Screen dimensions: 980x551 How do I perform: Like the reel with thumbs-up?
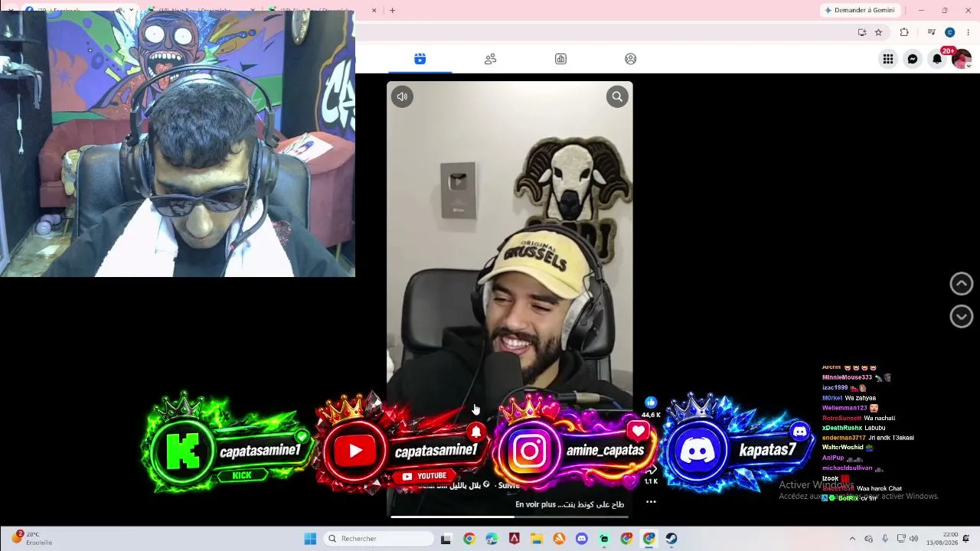[x=651, y=403]
